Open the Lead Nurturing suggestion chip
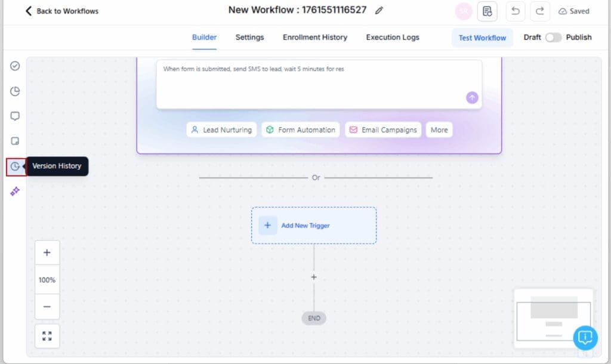 [221, 129]
